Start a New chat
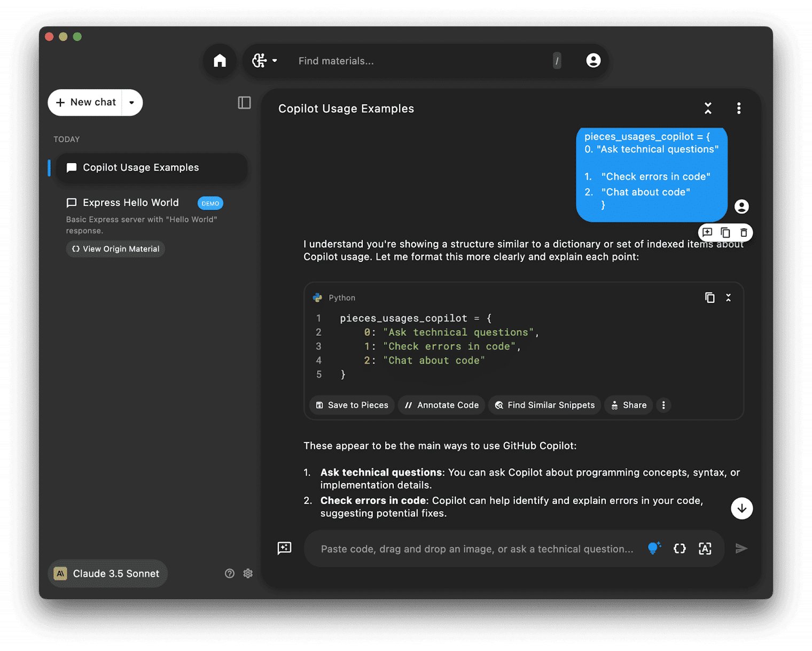The width and height of the screenshot is (812, 651). point(85,102)
